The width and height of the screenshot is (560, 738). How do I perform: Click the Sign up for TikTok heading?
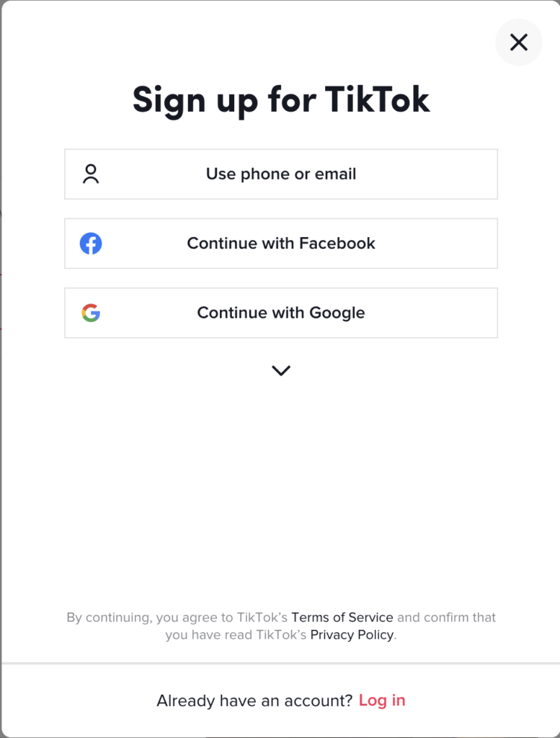[281, 99]
